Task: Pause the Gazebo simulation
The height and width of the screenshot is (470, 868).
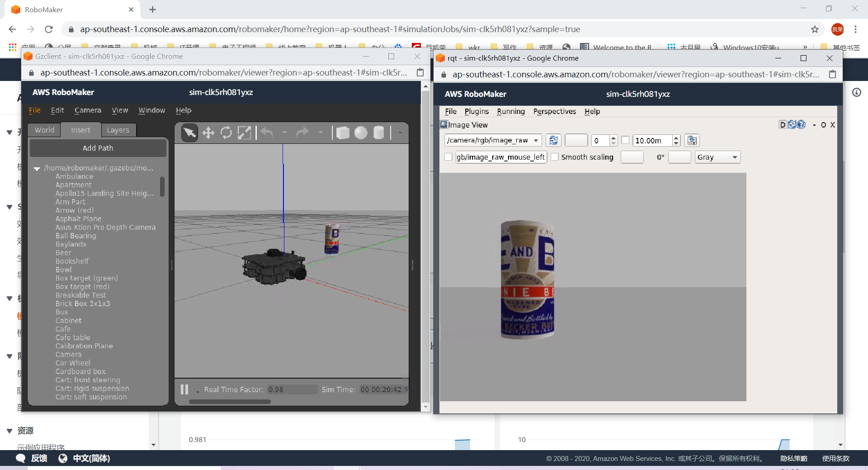Action: point(184,389)
